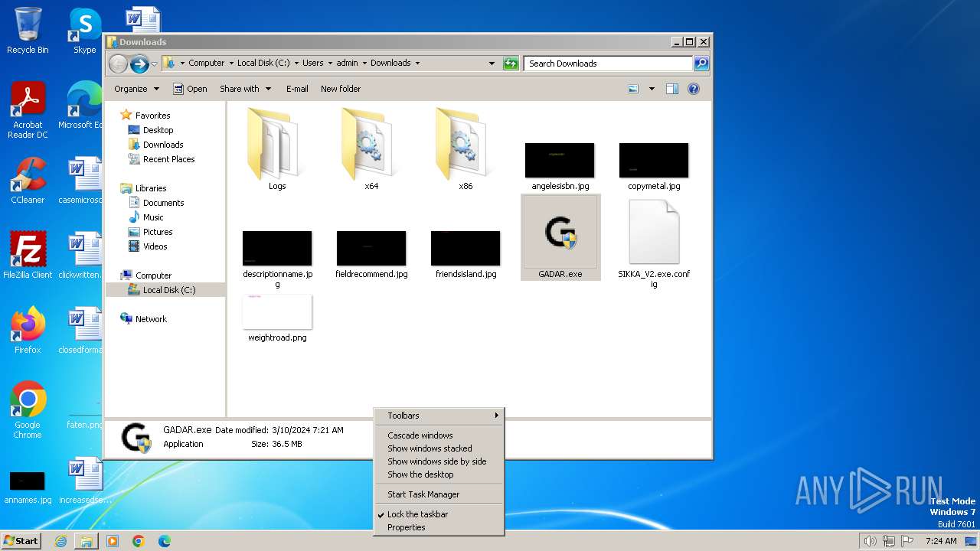Screen dimensions: 980x551
Task: Select Pictures library
Action: click(x=158, y=232)
